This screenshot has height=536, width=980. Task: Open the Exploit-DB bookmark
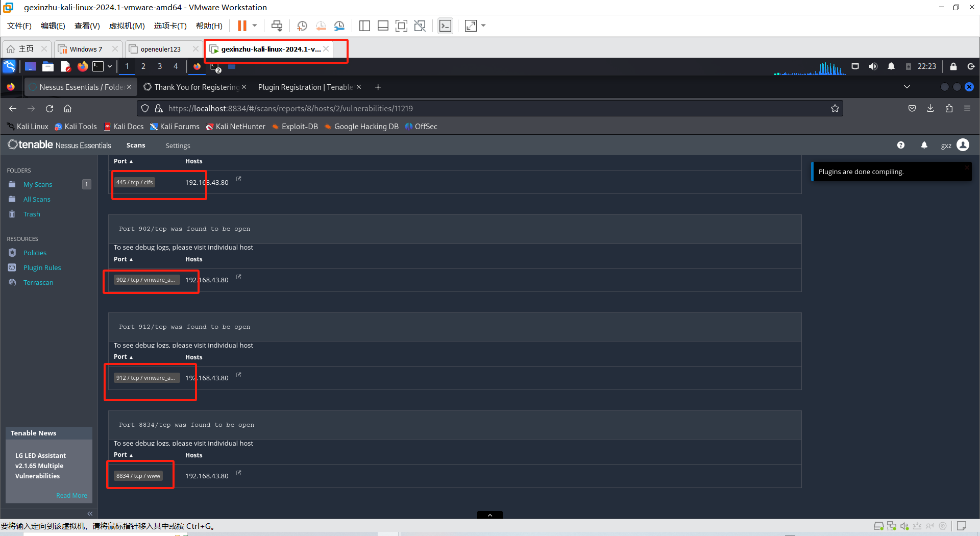coord(295,127)
